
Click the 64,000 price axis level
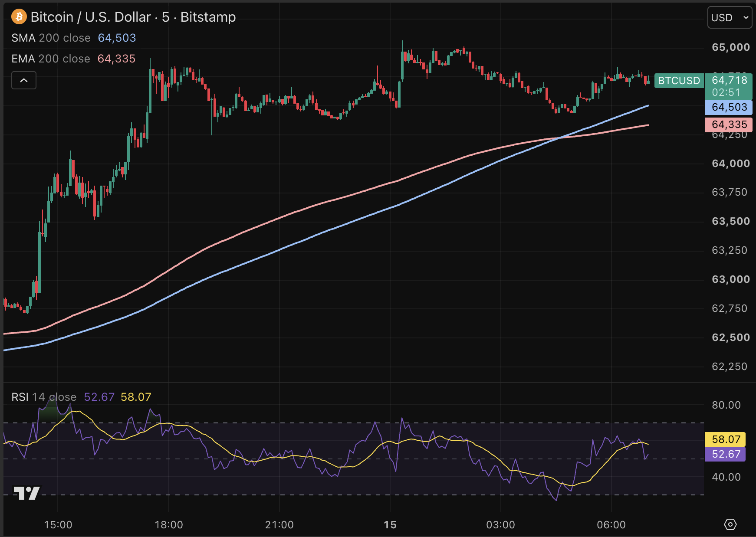coord(731,164)
